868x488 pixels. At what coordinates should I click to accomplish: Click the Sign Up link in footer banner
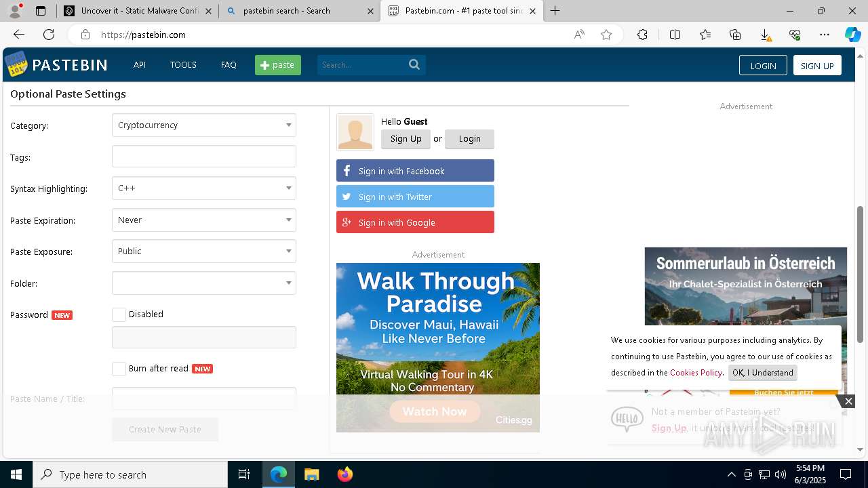(669, 428)
